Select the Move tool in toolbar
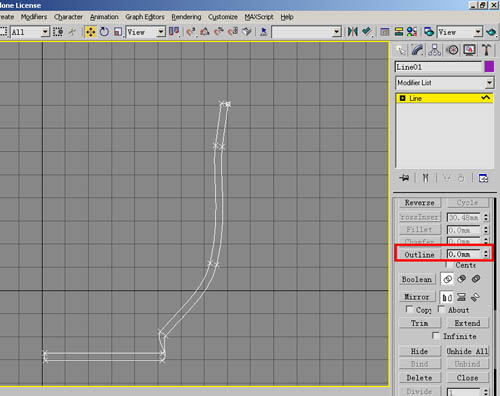500x396 pixels. (x=90, y=32)
